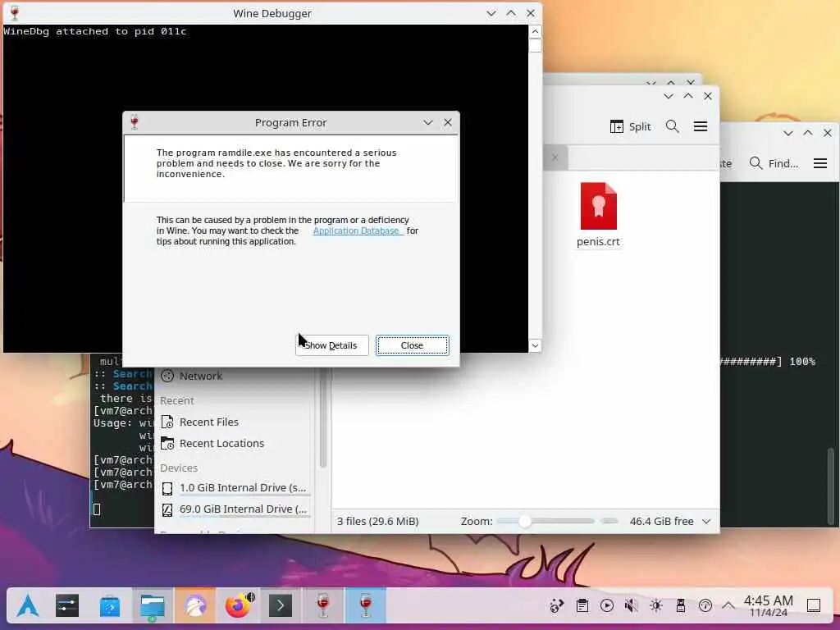Open the system updates tray icon

pos(557,606)
